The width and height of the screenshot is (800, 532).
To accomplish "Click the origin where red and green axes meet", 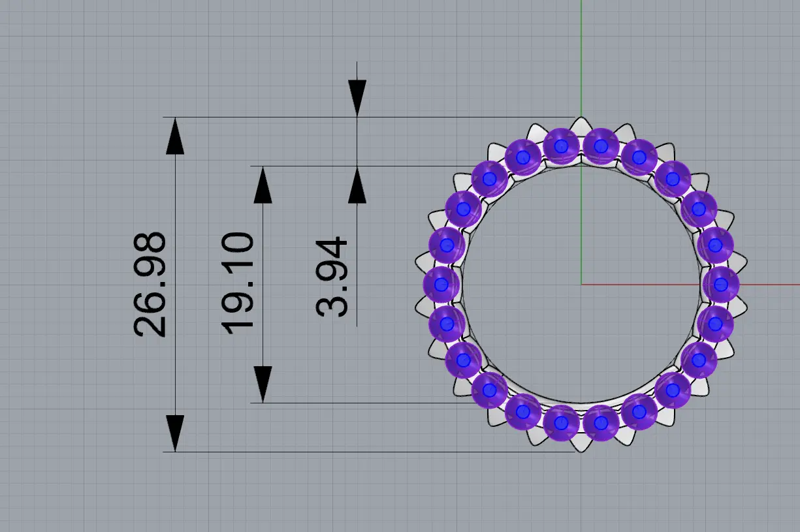I will pyautogui.click(x=581, y=285).
